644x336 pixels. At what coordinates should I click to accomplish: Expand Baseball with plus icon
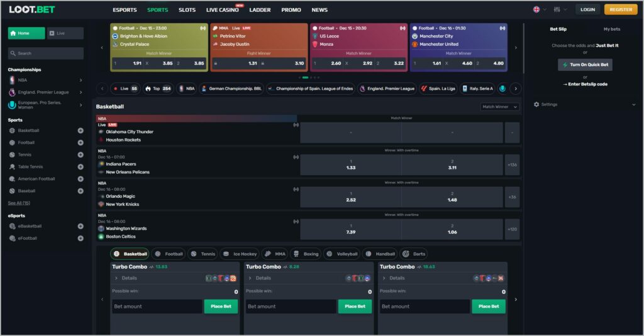80,191
